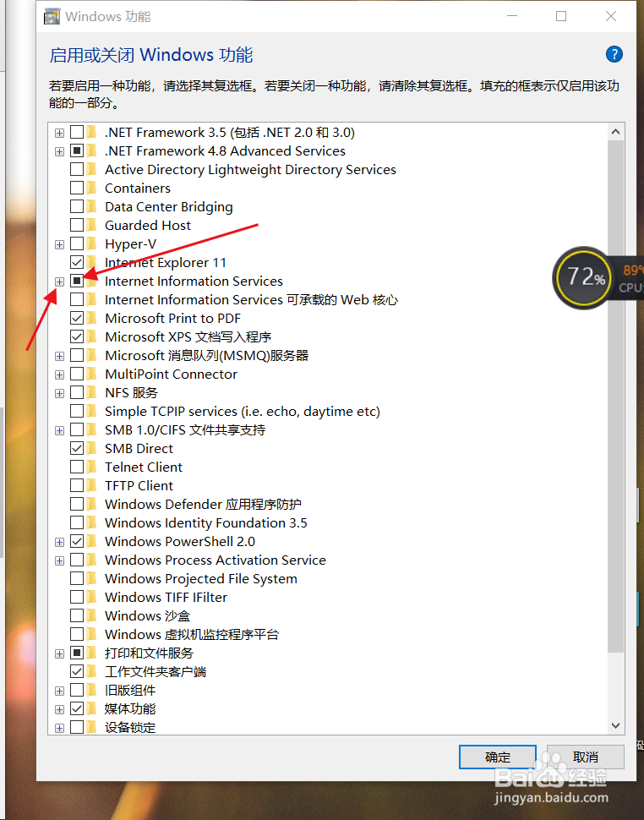This screenshot has height=820, width=644.
Task: Select Windows TIFF IFilter row text
Action: 166,597
